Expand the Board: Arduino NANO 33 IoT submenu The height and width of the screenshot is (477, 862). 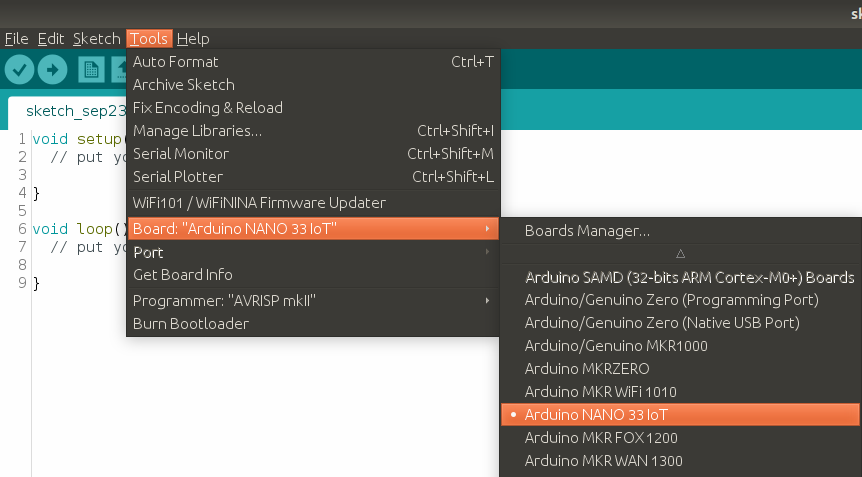[313, 229]
